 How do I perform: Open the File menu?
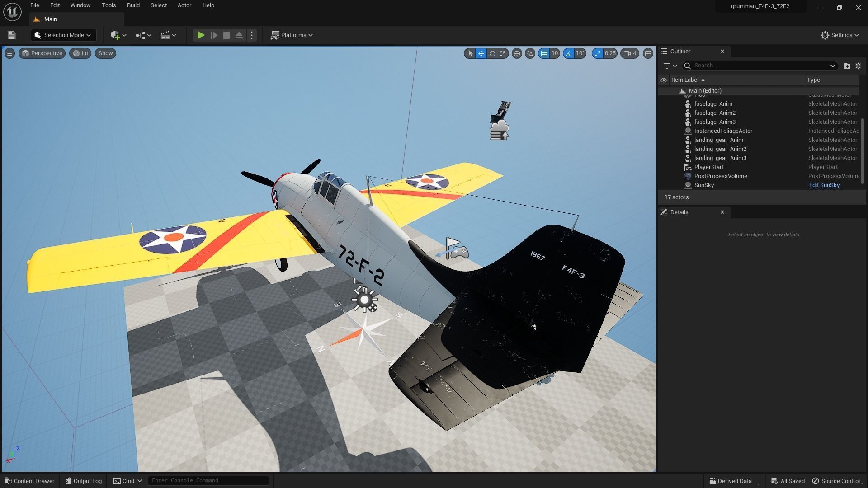pyautogui.click(x=34, y=5)
